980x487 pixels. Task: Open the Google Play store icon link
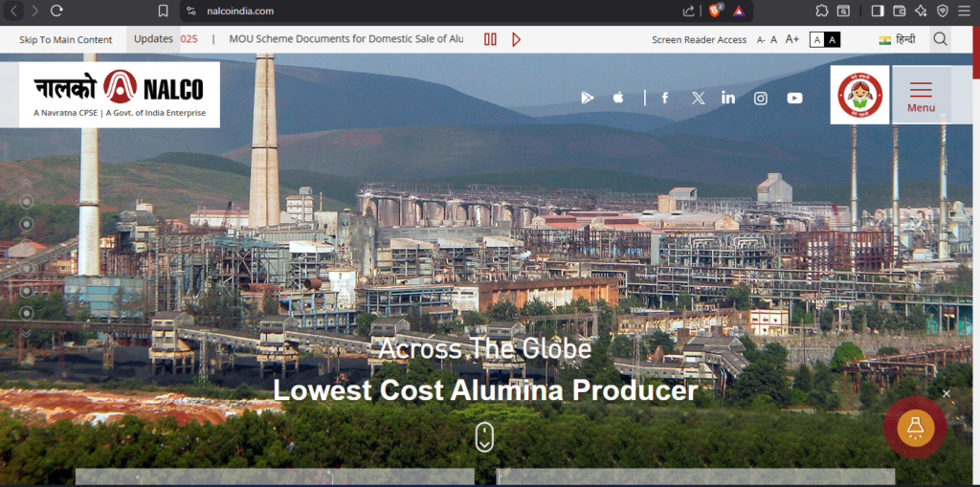pos(588,98)
